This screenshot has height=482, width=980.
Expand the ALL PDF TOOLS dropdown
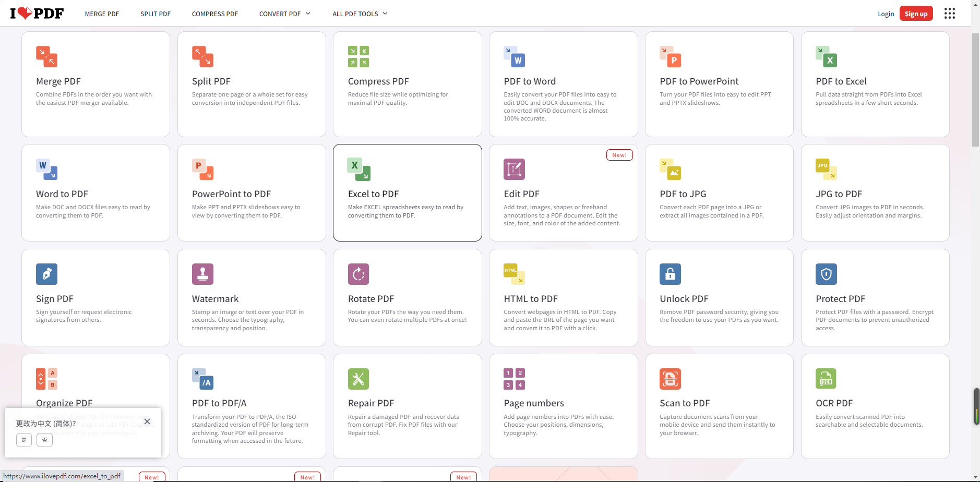(x=360, y=14)
